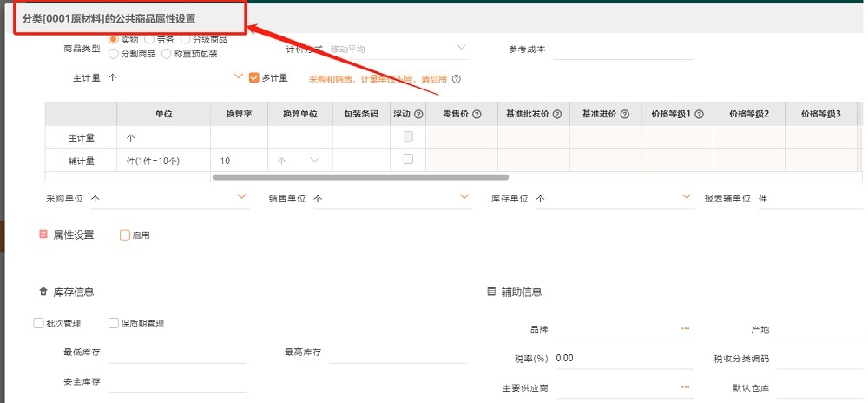
Task: Select the 劳务 product type radio button
Action: [x=149, y=39]
